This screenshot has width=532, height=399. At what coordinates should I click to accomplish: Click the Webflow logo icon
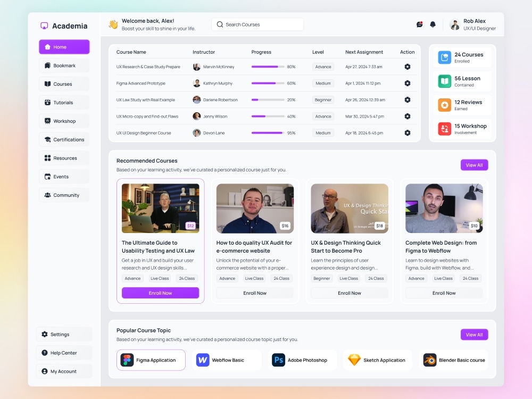(203, 360)
